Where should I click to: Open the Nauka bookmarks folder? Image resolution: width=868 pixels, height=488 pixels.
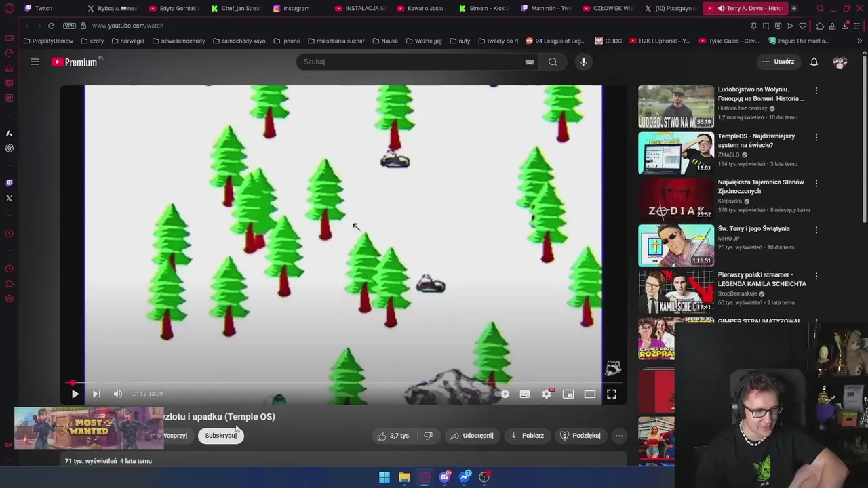pos(384,41)
